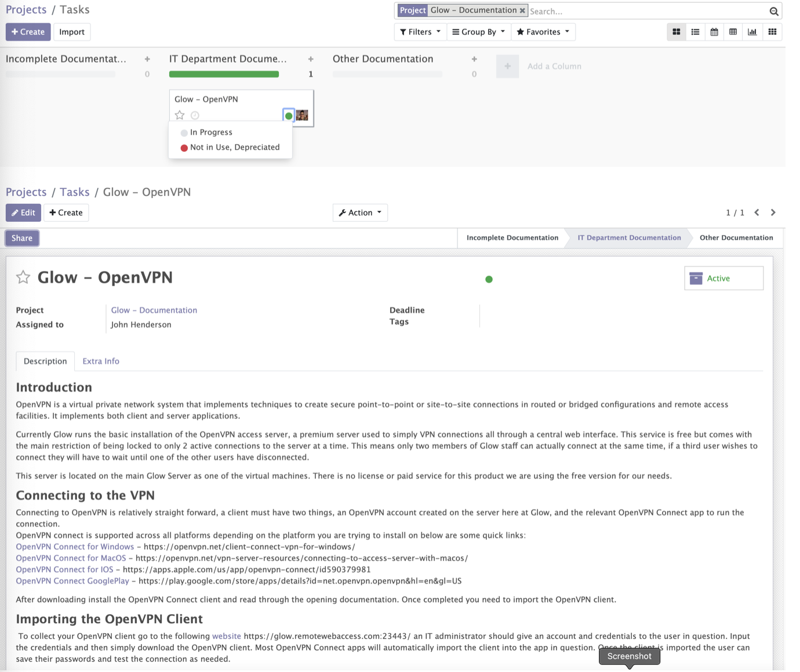Click the search magnifier icon
The height and width of the screenshot is (672, 800).
tap(774, 11)
